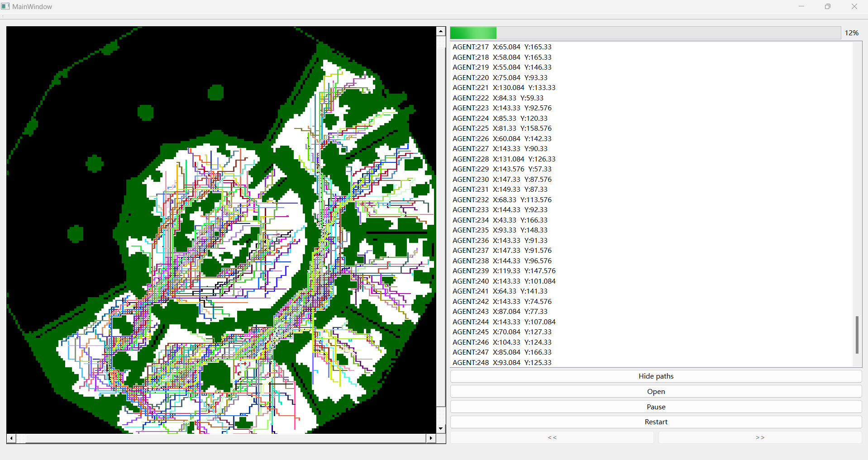Click the map's horizontal scrollbar left arrow

pos(11,438)
